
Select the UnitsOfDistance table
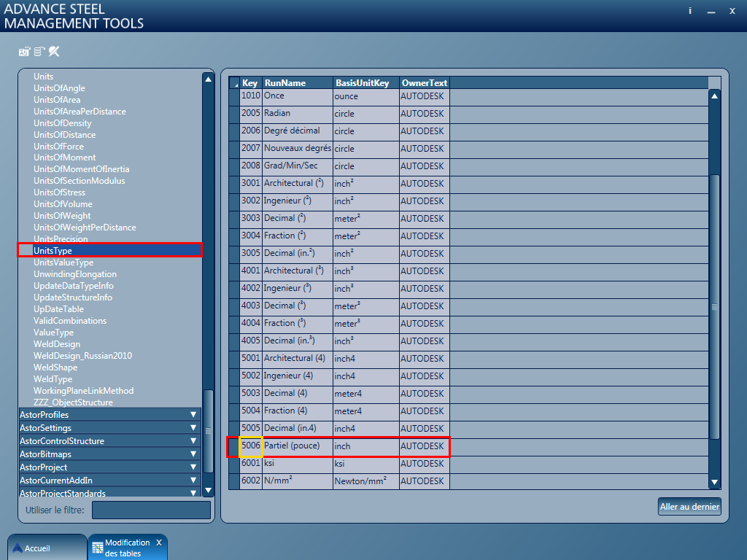pos(64,135)
